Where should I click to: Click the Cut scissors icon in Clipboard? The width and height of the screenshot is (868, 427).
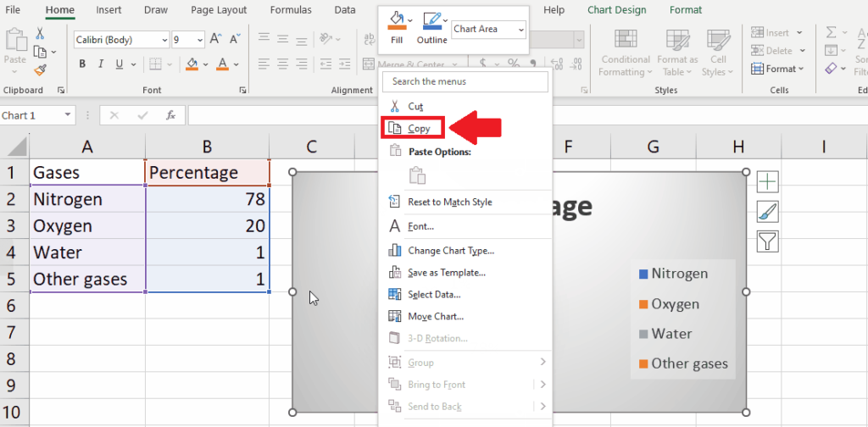[40, 33]
